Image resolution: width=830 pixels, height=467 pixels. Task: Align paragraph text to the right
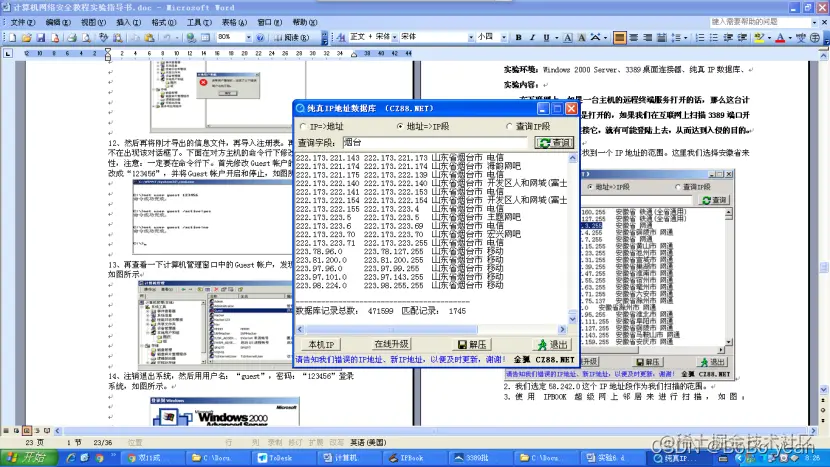pyautogui.click(x=647, y=38)
